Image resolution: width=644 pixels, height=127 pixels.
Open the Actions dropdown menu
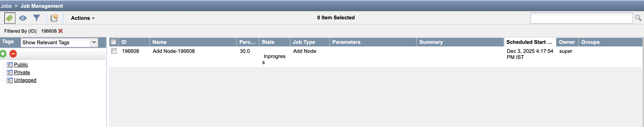(82, 18)
